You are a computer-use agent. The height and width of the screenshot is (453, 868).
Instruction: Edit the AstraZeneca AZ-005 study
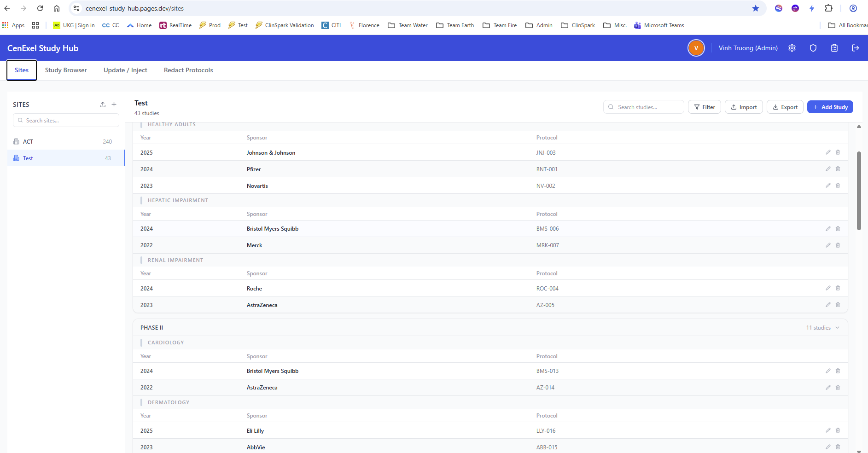coord(828,305)
